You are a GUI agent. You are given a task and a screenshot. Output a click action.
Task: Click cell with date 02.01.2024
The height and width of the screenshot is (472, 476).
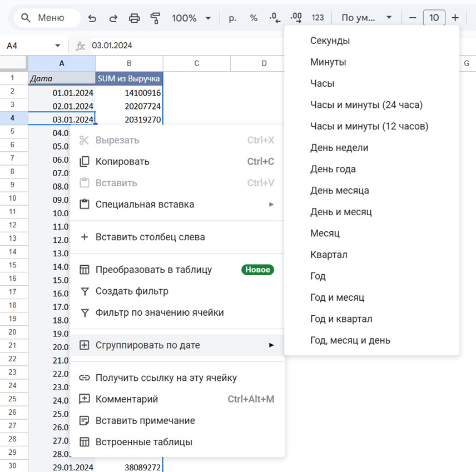pyautogui.click(x=62, y=106)
